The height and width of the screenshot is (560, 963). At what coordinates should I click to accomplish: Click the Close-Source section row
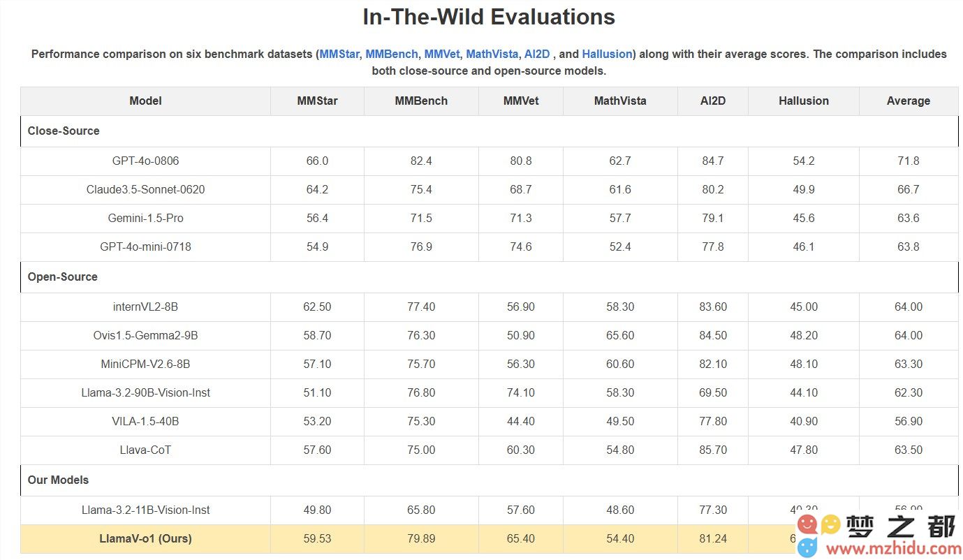click(490, 131)
